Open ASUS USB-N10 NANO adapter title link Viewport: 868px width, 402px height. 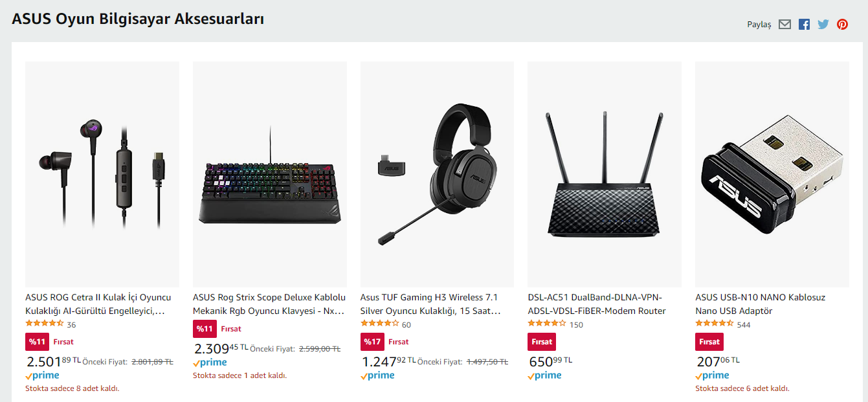(x=760, y=304)
